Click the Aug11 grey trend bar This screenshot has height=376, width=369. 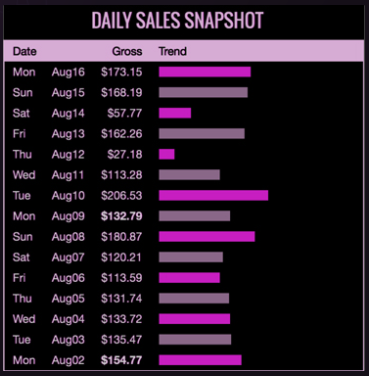pos(189,175)
